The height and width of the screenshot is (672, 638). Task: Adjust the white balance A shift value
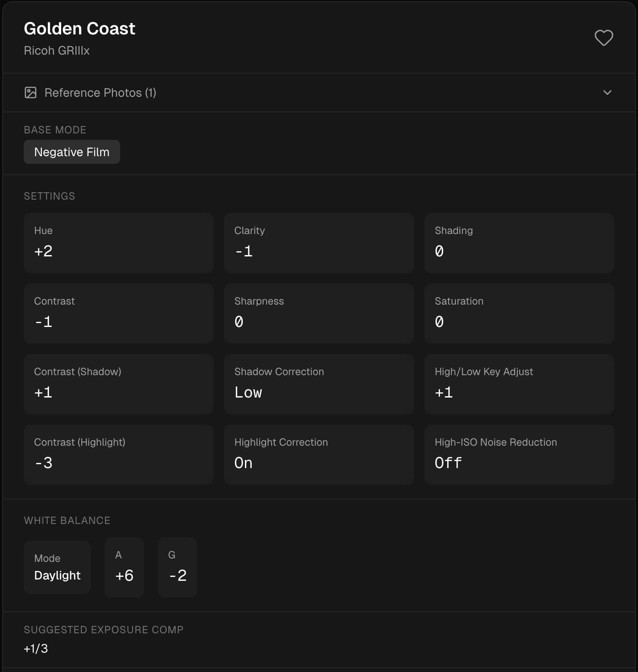tap(124, 567)
